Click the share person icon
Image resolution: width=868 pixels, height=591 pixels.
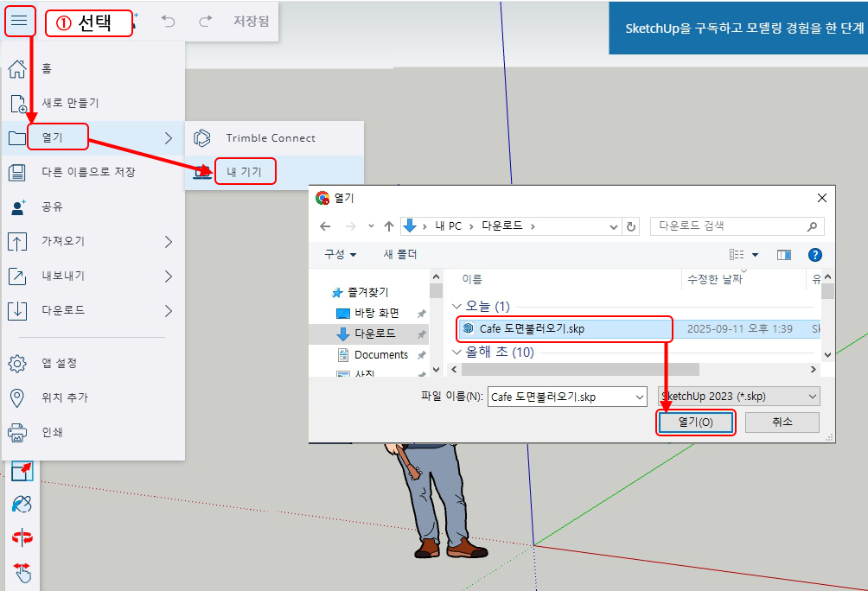[x=17, y=207]
